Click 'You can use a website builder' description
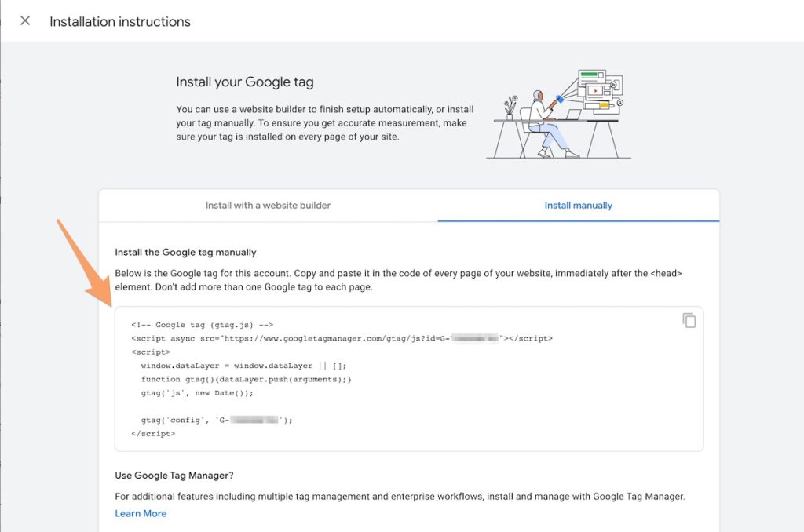The height and width of the screenshot is (532, 804). coord(325,123)
